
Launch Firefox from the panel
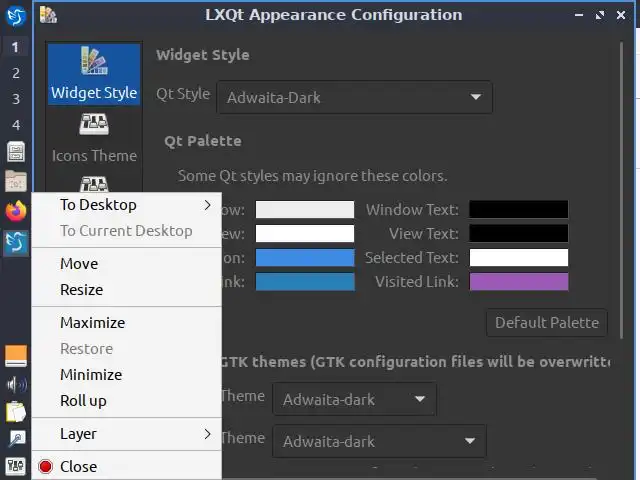click(16, 211)
